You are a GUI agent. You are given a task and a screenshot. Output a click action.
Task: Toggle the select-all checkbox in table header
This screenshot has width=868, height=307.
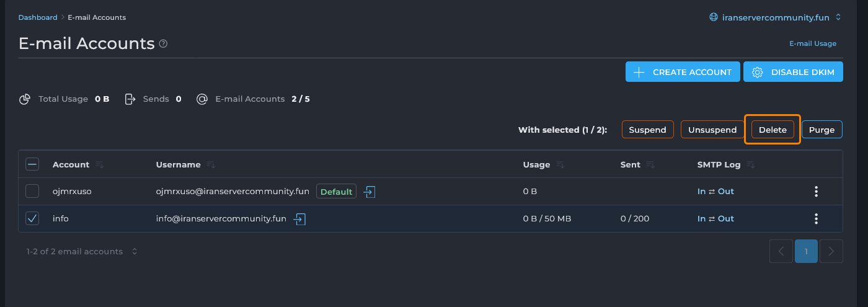coord(32,164)
